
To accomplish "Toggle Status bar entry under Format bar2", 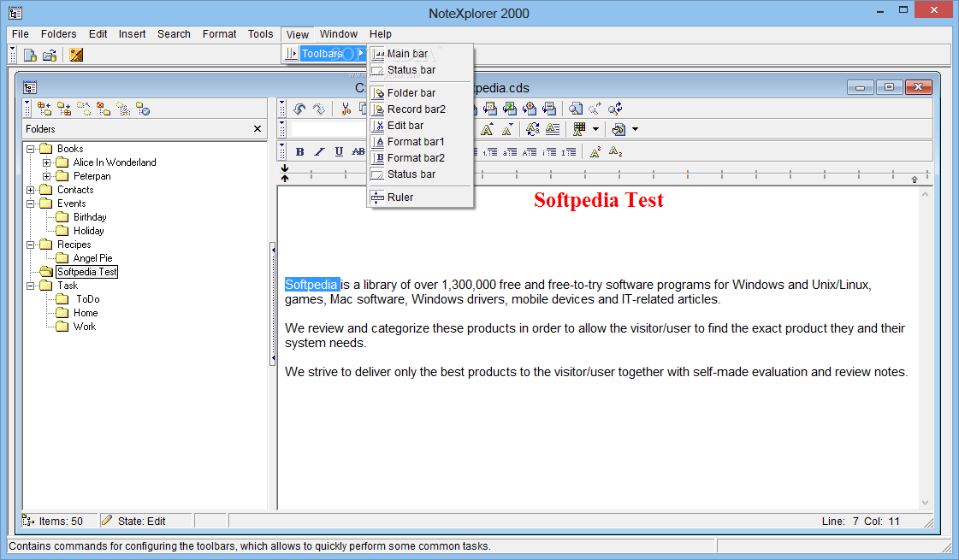I will (x=420, y=174).
